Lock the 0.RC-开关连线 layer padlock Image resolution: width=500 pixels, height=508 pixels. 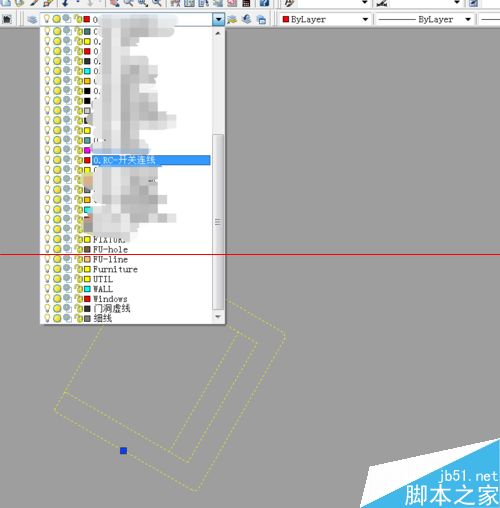pos(79,160)
